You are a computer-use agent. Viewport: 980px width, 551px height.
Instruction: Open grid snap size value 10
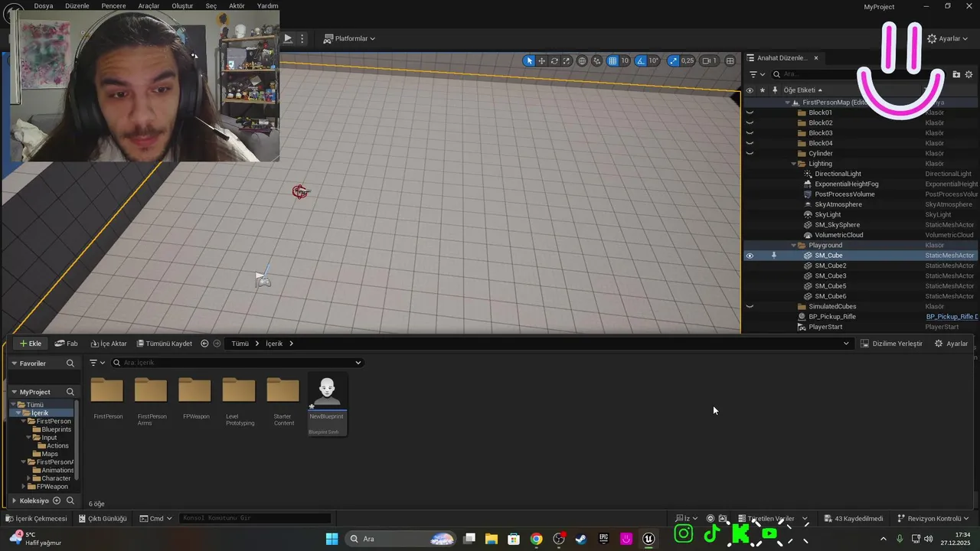tap(625, 60)
